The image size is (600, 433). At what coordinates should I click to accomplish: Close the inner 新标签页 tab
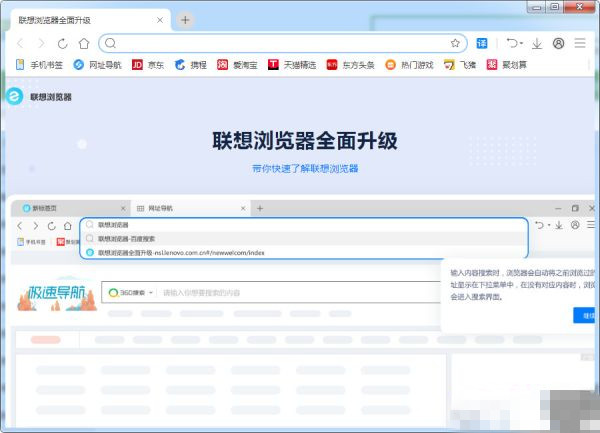pos(123,208)
